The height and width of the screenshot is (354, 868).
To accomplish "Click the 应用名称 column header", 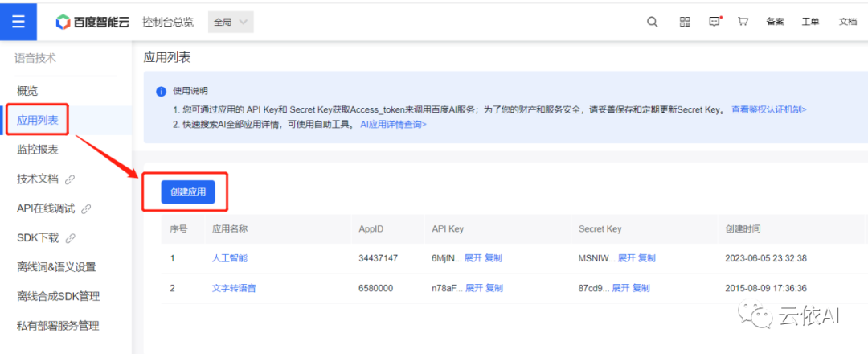I will point(230,228).
